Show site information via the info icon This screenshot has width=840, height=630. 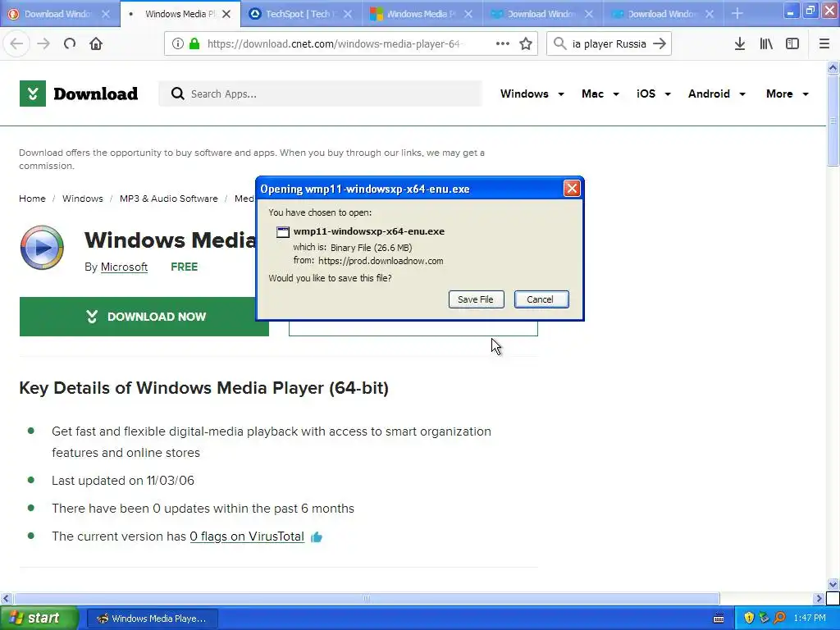click(178, 44)
